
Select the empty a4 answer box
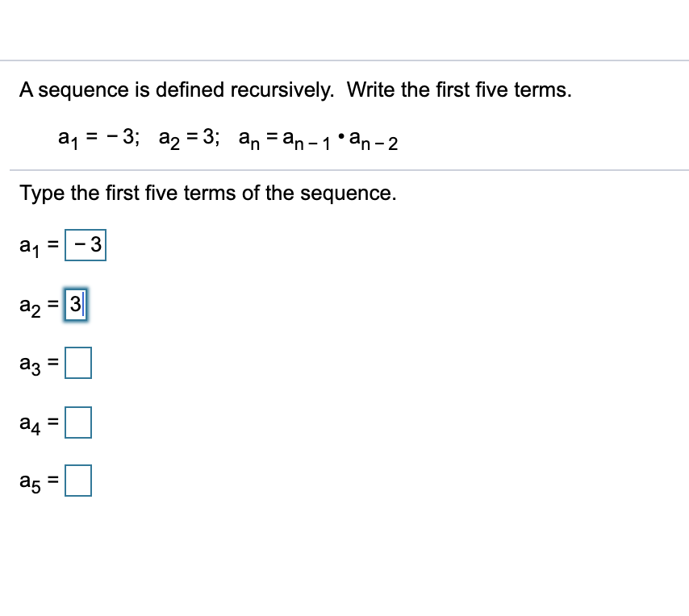tap(79, 422)
